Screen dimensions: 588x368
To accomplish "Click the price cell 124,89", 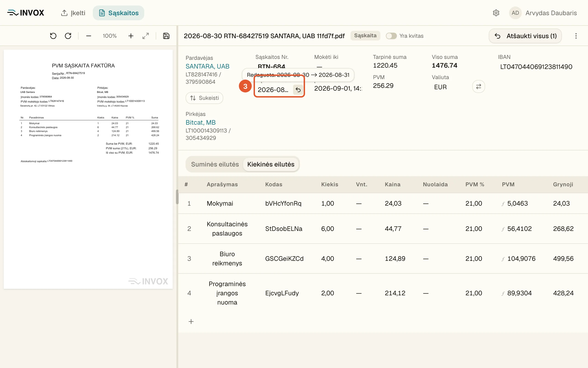I will pos(395,259).
